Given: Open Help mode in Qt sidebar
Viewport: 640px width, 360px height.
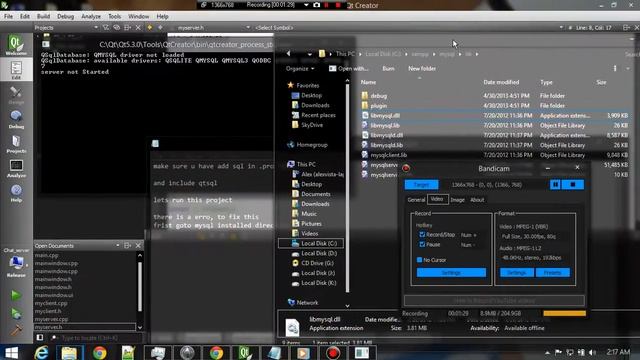Looking at the screenshot, I should (16, 193).
